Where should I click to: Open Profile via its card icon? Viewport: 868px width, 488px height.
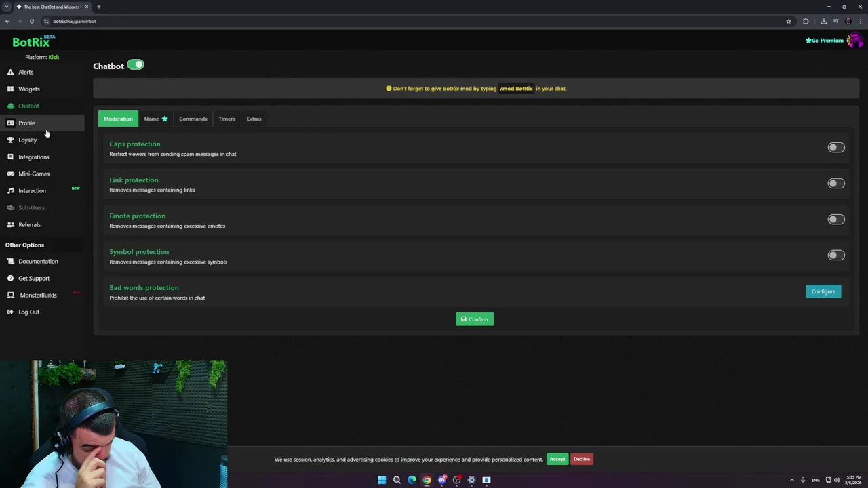tap(10, 123)
